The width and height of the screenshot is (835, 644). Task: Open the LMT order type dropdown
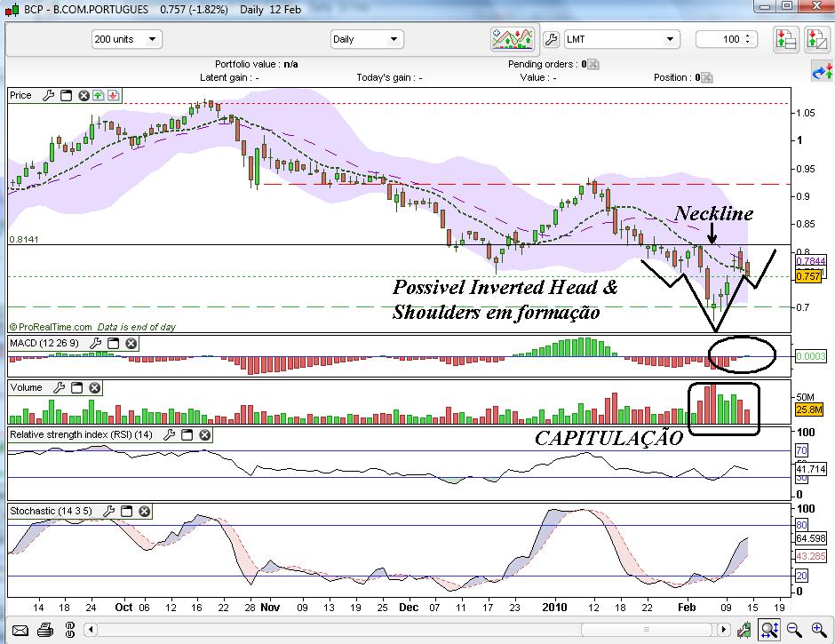click(622, 39)
